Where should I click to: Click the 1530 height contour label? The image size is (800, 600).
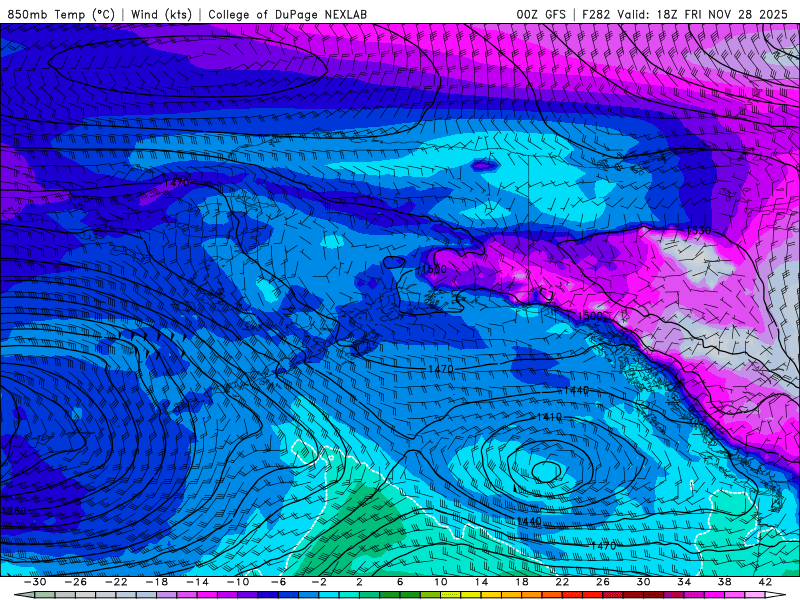coord(698,231)
